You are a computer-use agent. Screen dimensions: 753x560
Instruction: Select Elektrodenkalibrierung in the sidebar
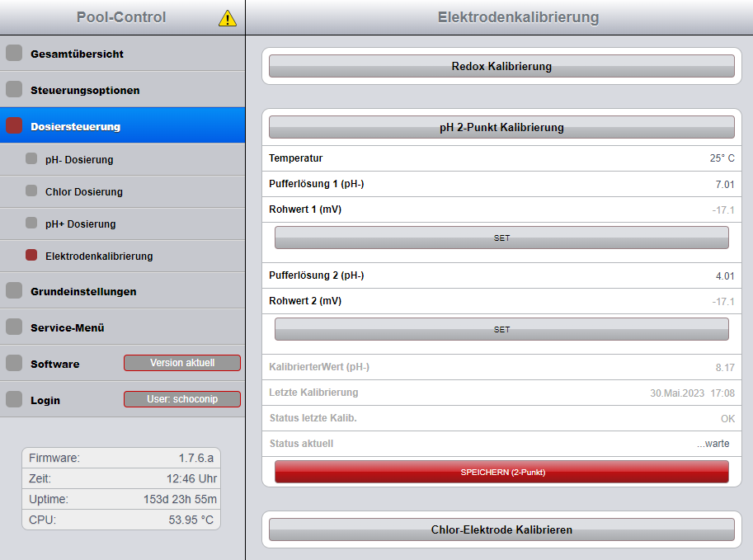pos(122,256)
